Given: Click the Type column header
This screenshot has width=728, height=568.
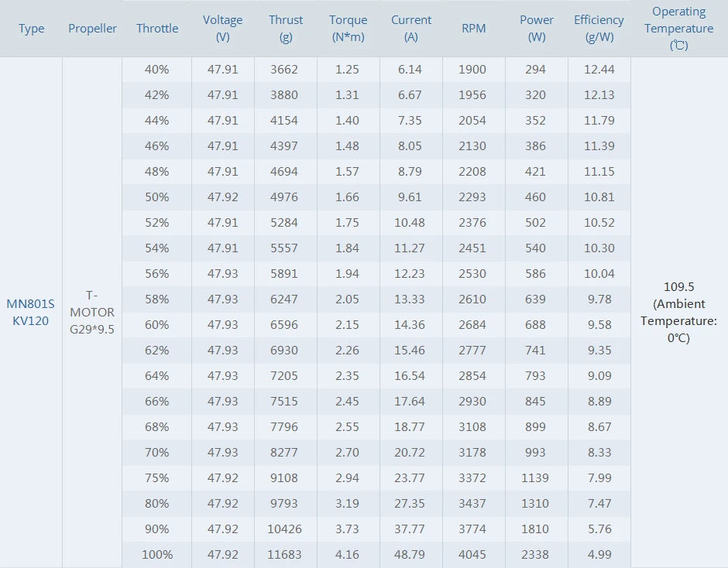Looking at the screenshot, I should click(x=32, y=29).
